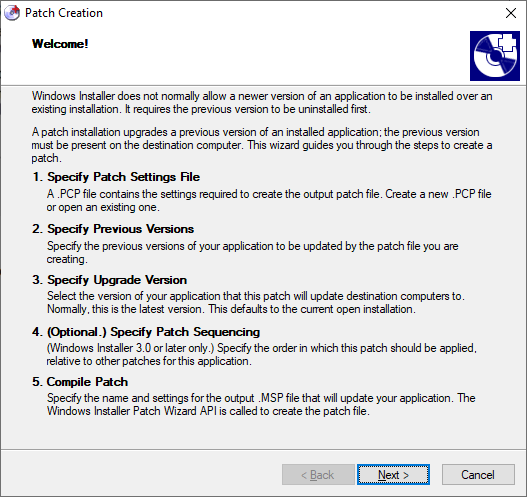Click the Next button to continue
The width and height of the screenshot is (527, 497).
(x=393, y=474)
